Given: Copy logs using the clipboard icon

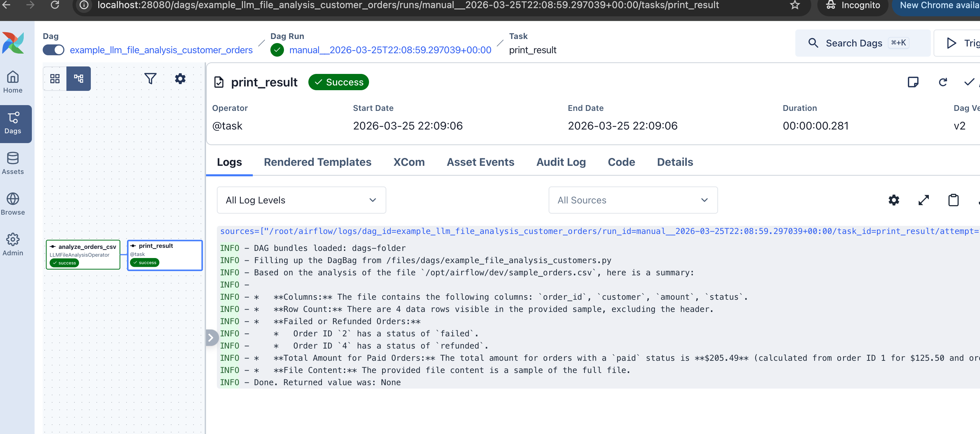Looking at the screenshot, I should 953,200.
